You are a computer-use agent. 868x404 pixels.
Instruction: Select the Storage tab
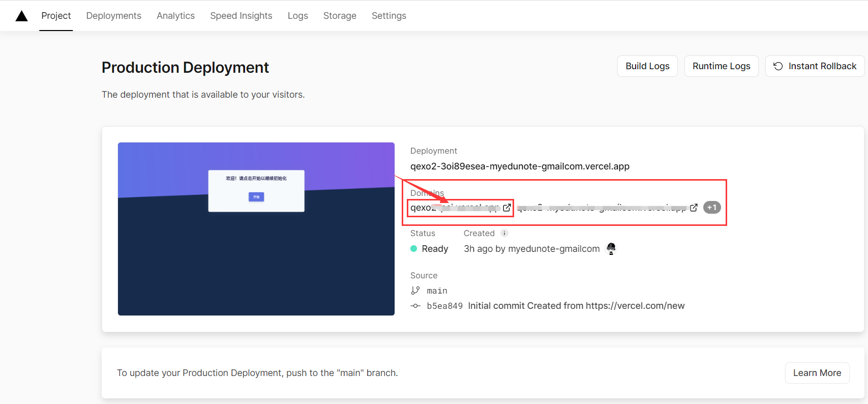click(340, 16)
